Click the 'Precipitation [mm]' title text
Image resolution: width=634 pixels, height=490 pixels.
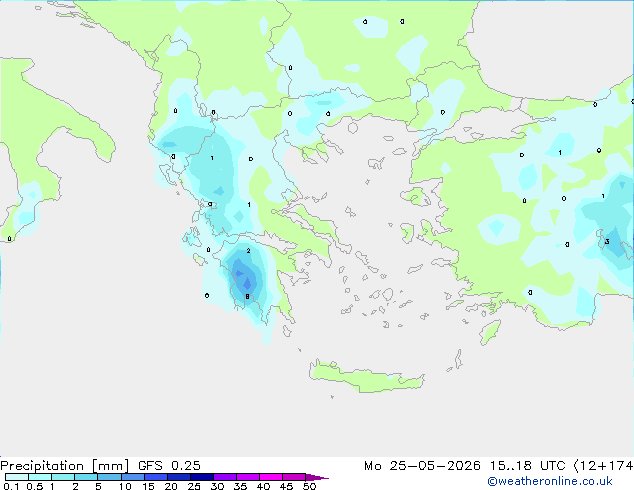(64, 466)
